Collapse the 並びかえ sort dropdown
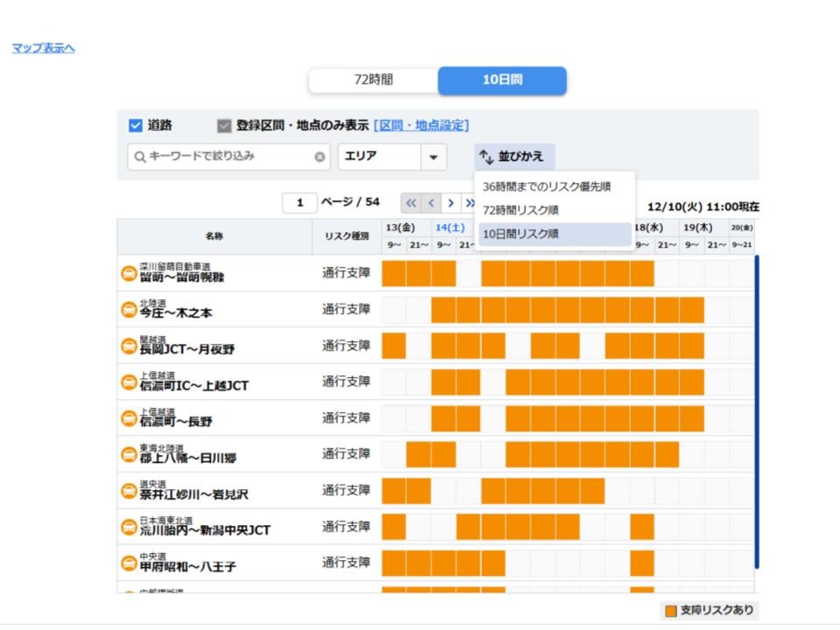The image size is (840, 630). pos(514,157)
